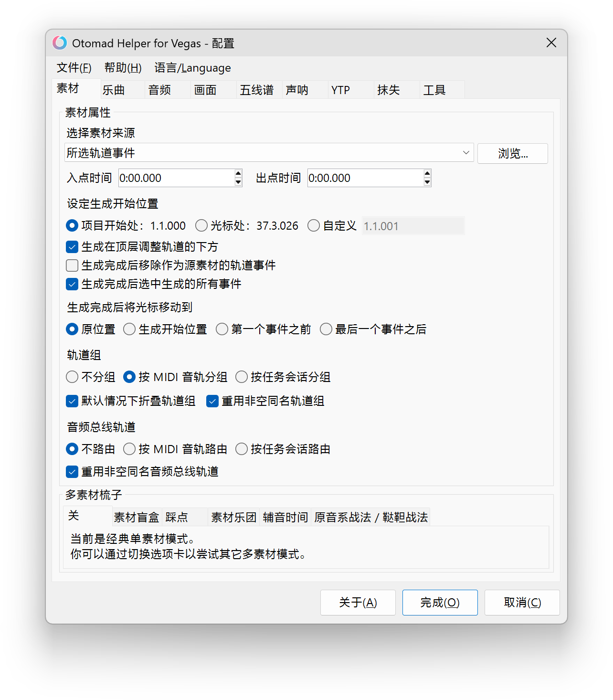
Task: Switch to the 素材 tab
Action: 76,88
